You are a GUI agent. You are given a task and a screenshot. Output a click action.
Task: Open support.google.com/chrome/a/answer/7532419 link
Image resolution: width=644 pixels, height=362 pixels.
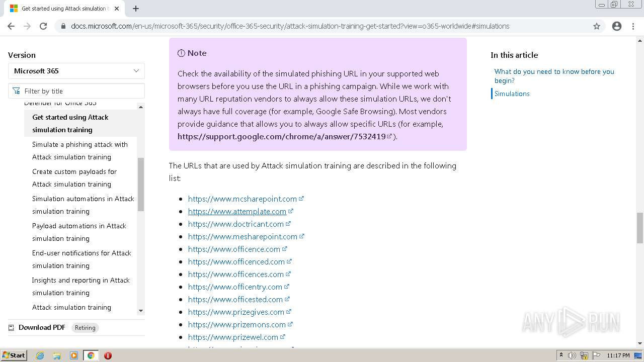point(282,136)
